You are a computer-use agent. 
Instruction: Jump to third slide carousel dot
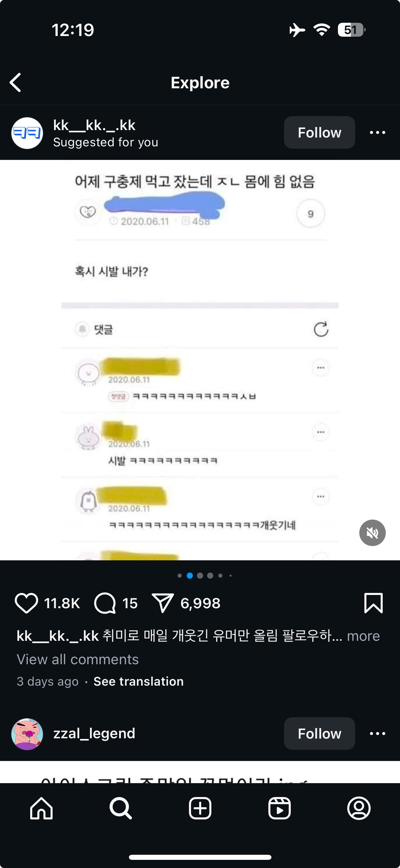pyautogui.click(x=200, y=576)
